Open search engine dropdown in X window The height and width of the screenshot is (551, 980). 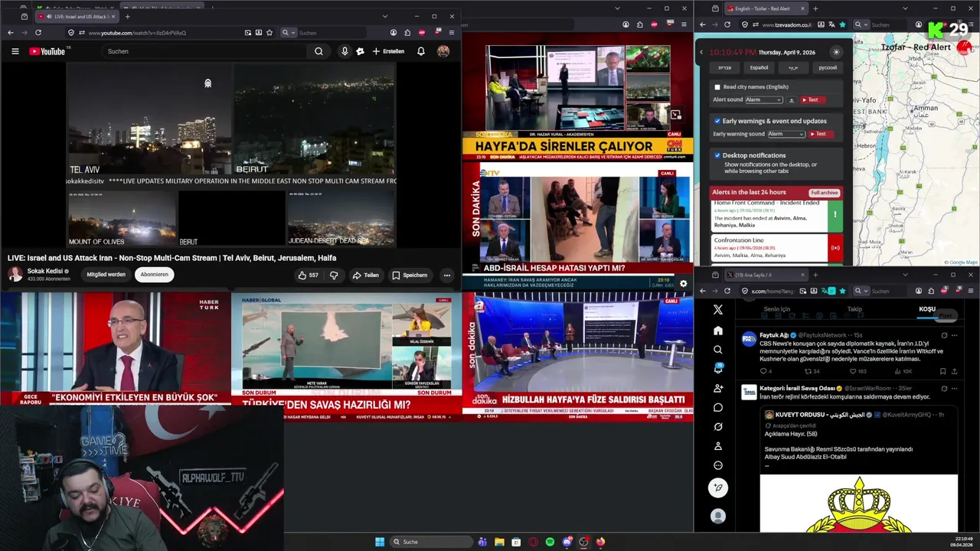860,291
